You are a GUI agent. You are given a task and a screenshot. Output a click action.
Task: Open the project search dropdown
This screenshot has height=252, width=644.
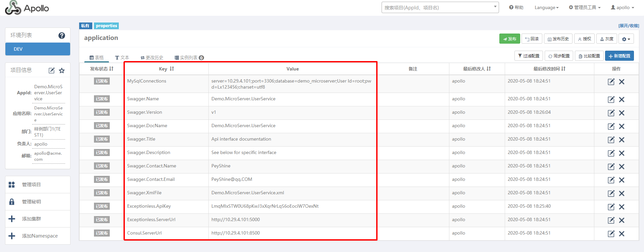[440, 7]
